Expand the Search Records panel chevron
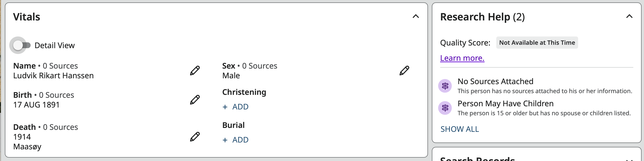Screen dimensions: 644x161 [629, 160]
